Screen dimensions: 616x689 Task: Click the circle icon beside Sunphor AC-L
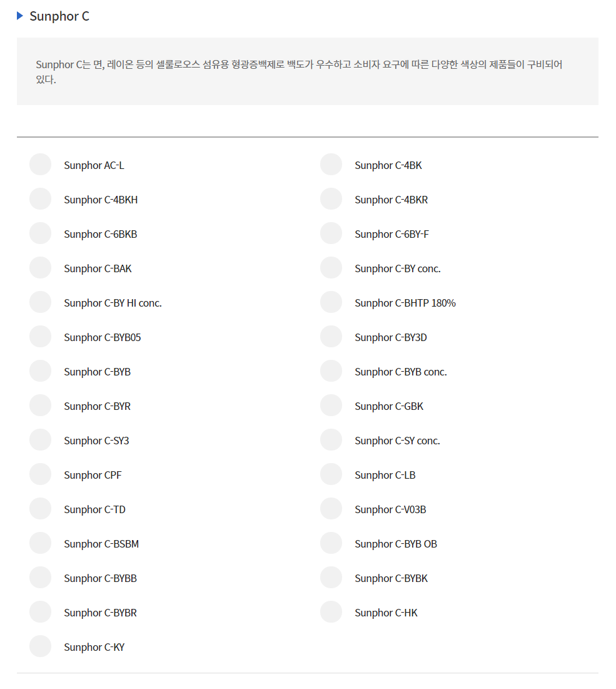coord(41,165)
